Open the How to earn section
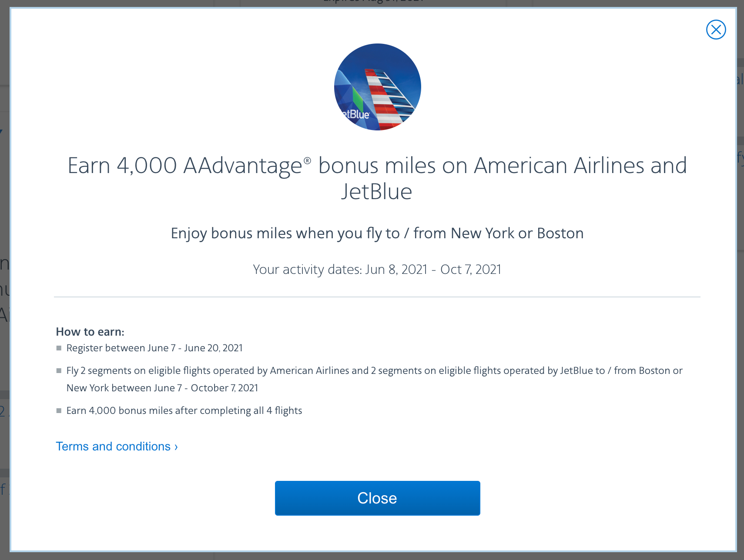This screenshot has height=560, width=744. coord(90,331)
